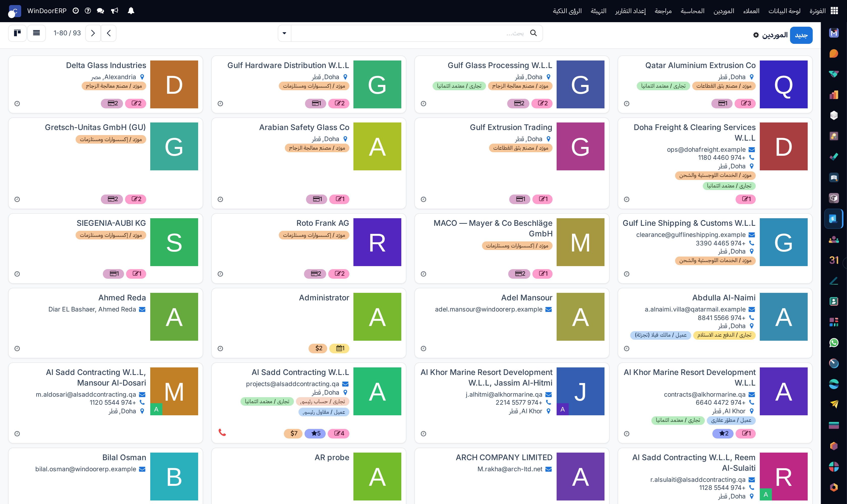Open the handshake app in sidebar
This screenshot has width=847, height=504.
pos(834,74)
